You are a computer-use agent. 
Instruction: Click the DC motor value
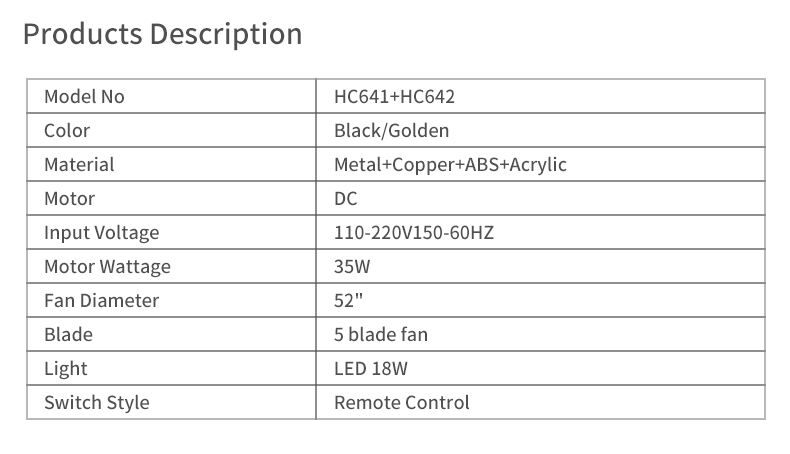point(346,199)
